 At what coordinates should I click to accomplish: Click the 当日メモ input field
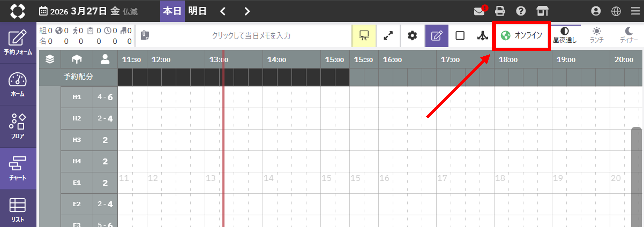point(251,36)
